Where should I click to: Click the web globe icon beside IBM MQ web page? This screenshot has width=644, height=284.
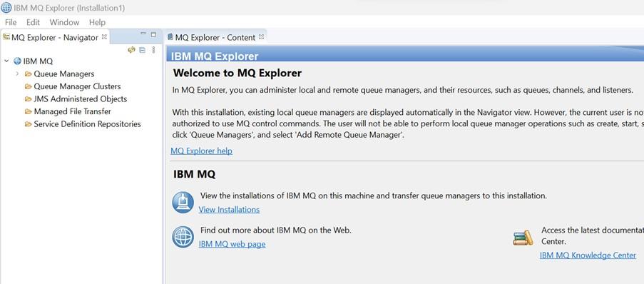183,237
